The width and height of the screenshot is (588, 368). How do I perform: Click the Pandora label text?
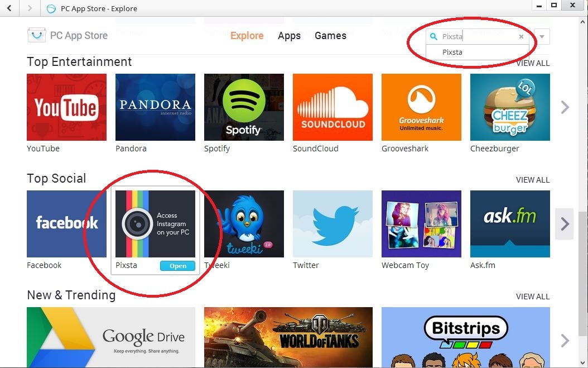pos(131,149)
